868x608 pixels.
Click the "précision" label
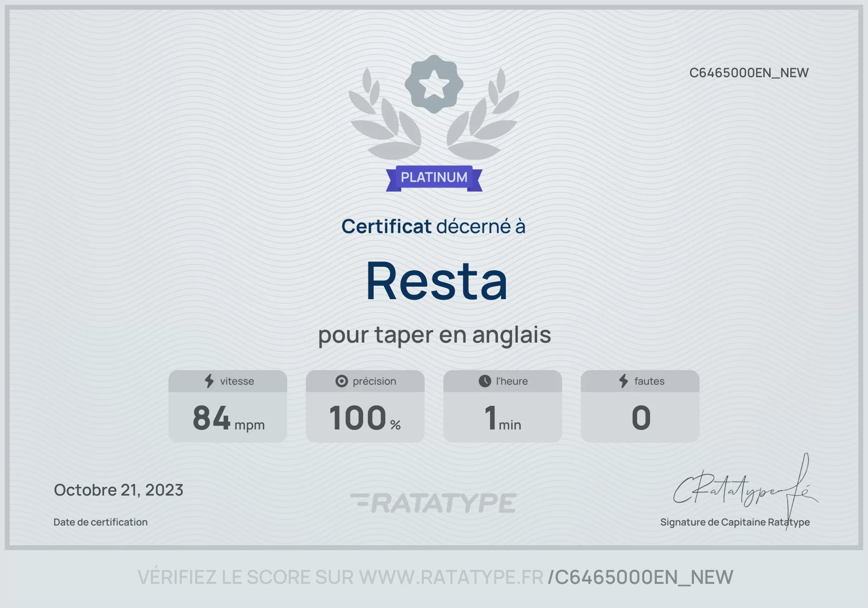pyautogui.click(x=374, y=381)
